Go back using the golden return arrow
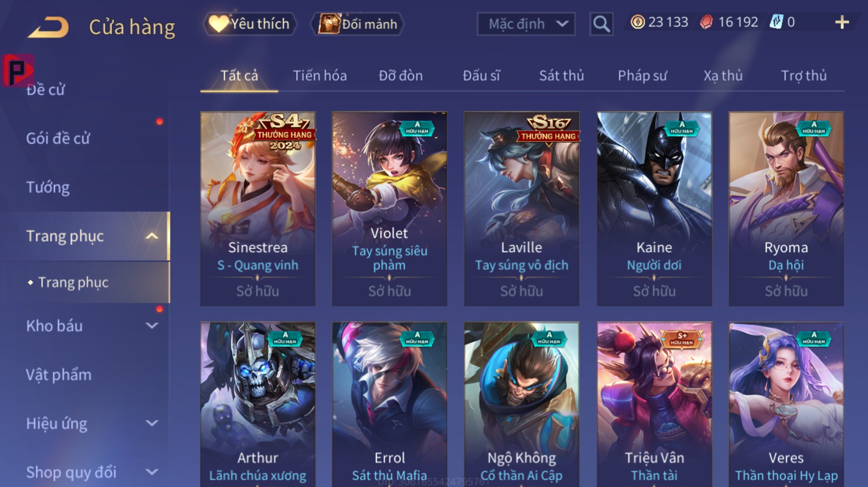Image resolution: width=868 pixels, height=487 pixels. click(x=48, y=27)
